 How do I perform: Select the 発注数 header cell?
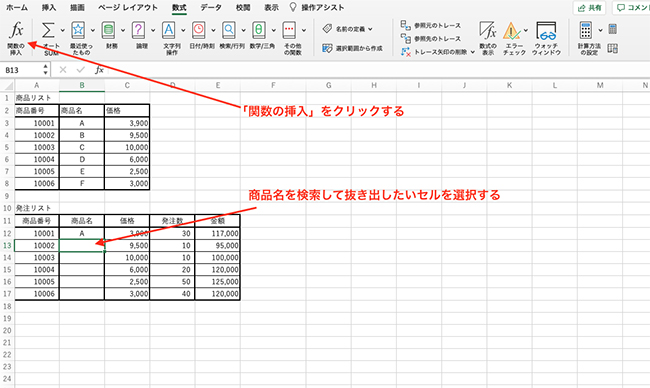[x=172, y=221]
